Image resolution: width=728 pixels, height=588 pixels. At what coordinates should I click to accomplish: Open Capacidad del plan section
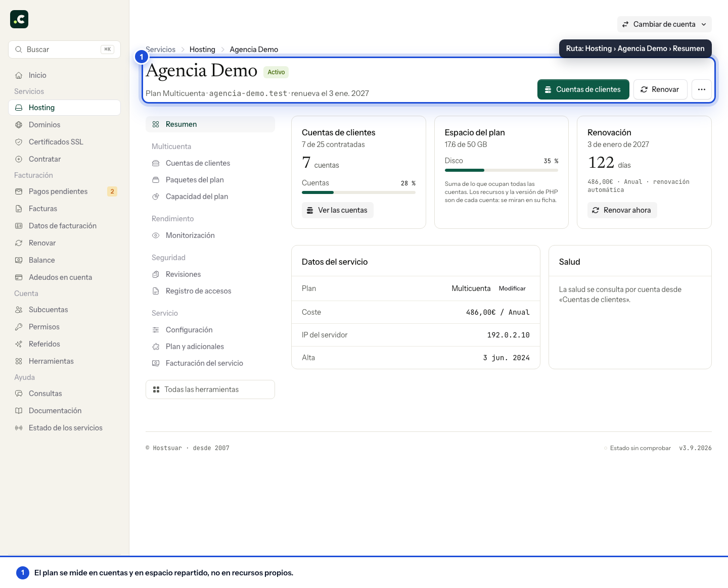[210, 197]
